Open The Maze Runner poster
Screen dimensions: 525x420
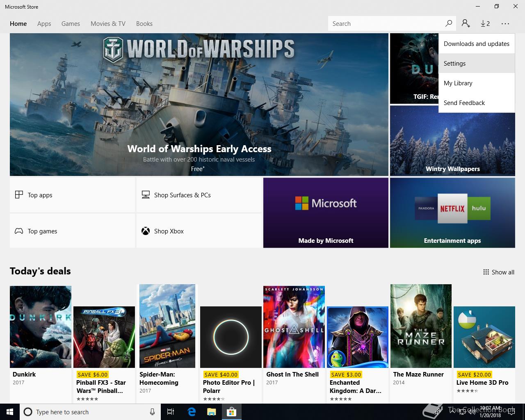421,326
